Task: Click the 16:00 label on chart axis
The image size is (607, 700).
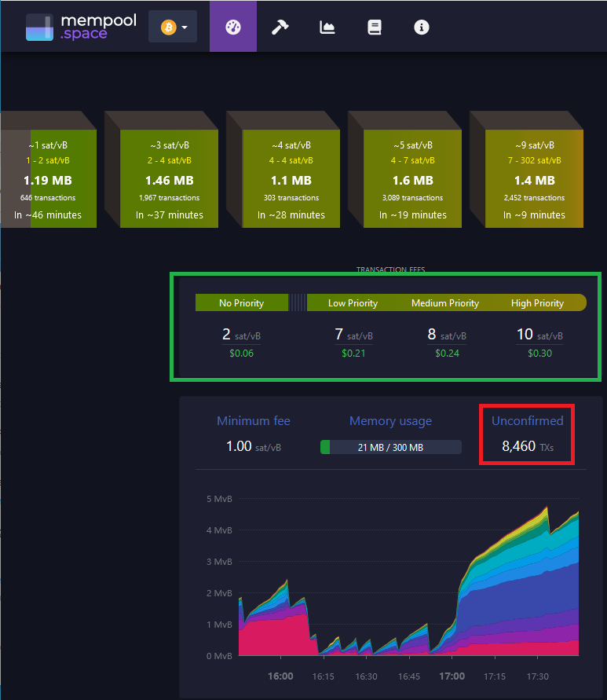Action: point(280,676)
